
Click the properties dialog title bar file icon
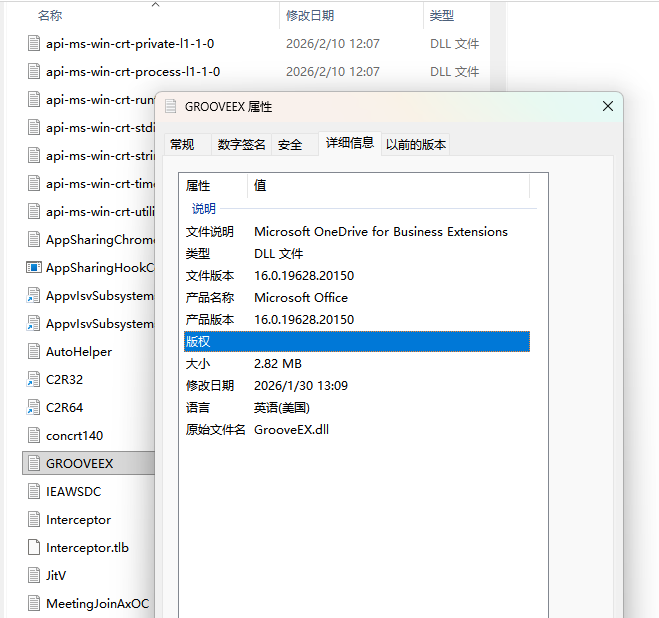(x=171, y=106)
